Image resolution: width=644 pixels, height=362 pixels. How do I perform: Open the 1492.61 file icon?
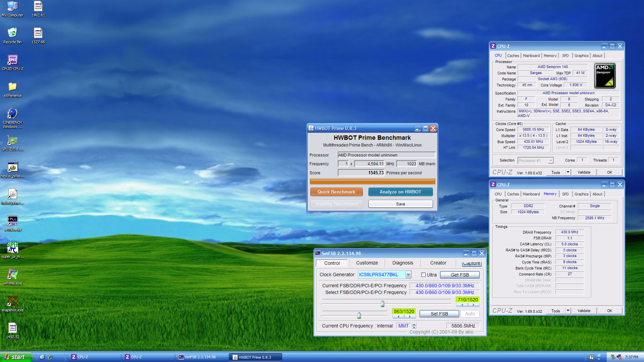coord(38,9)
